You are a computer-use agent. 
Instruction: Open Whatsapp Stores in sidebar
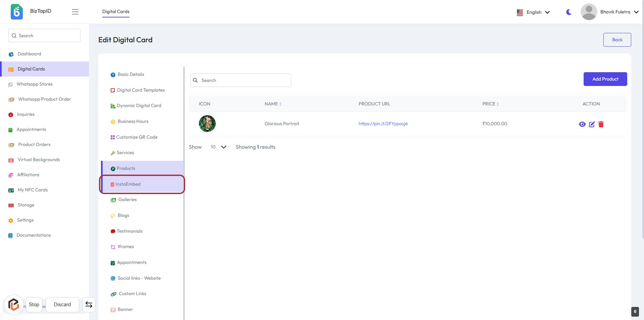[35, 84]
